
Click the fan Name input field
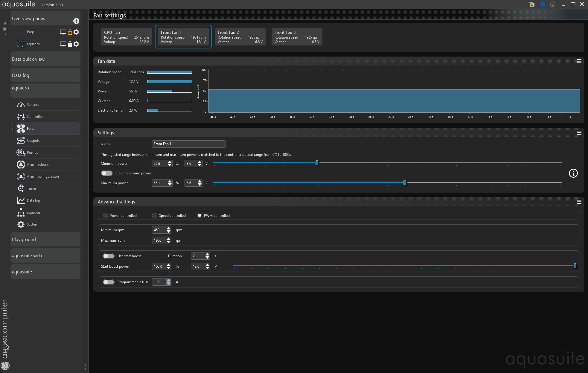point(189,144)
